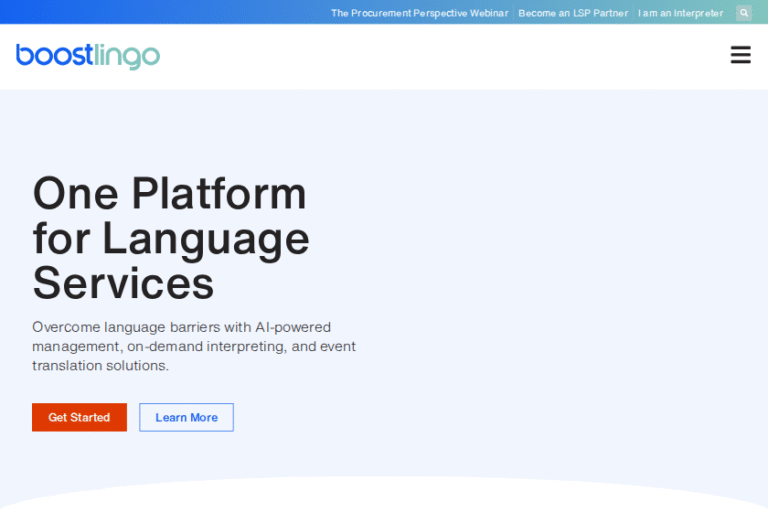Click the white curved section at bottom

click(x=384, y=498)
